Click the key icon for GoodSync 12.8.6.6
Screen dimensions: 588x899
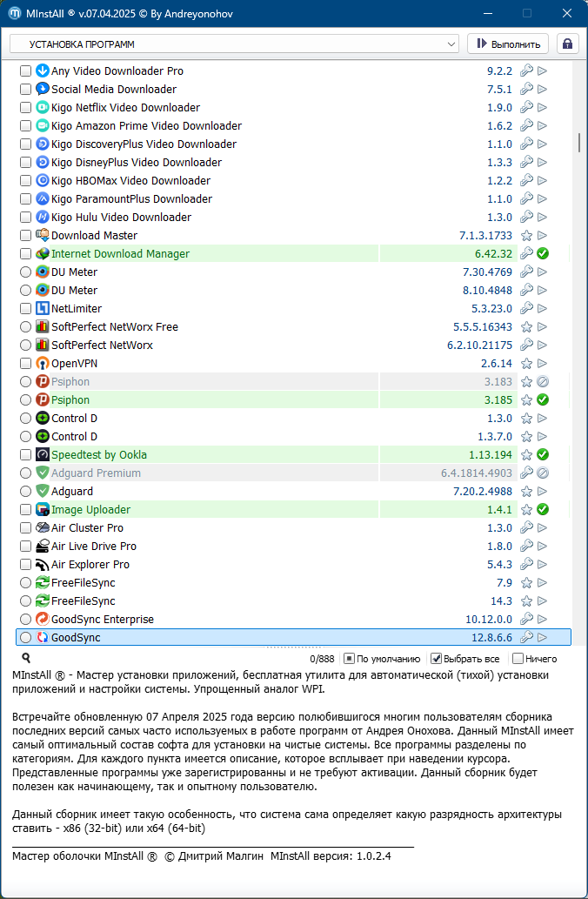[x=526, y=637]
